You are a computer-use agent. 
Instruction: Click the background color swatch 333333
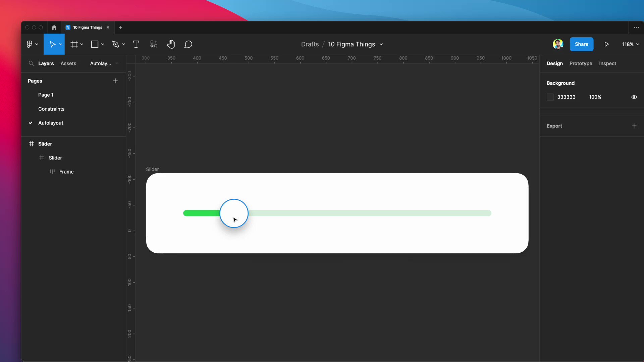point(550,97)
